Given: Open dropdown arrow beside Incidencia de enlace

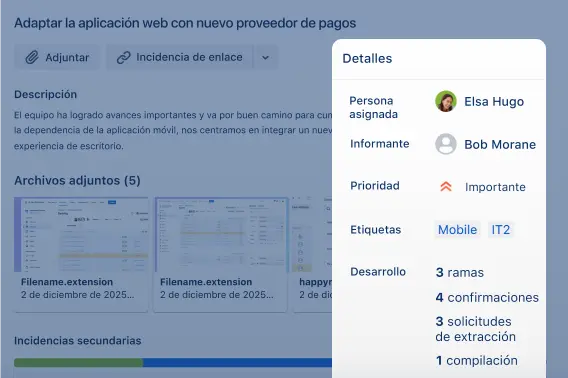Looking at the screenshot, I should click(266, 57).
